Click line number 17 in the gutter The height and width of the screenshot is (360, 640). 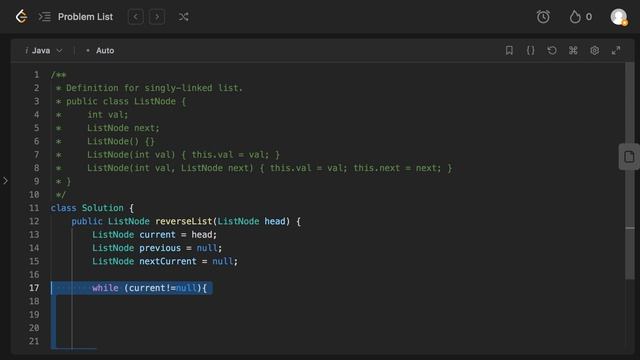pyautogui.click(x=34, y=288)
